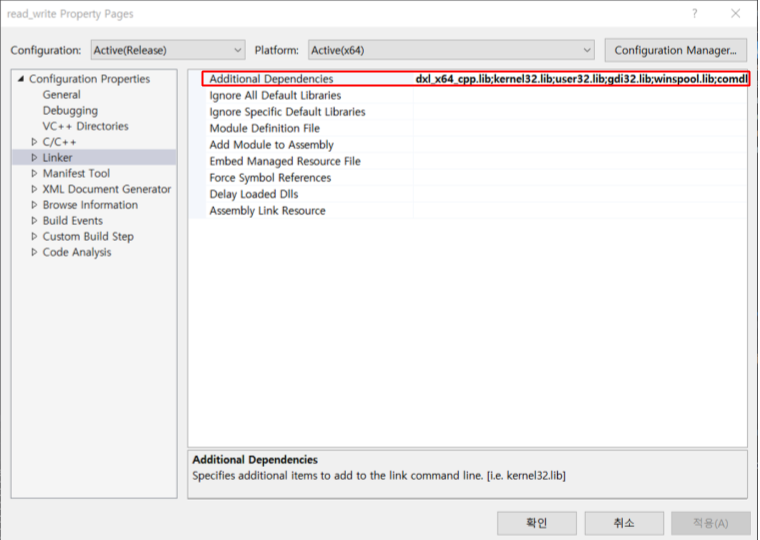Viewport: 760px width, 540px height.
Task: Select the Custom Build Step item
Action: point(88,237)
